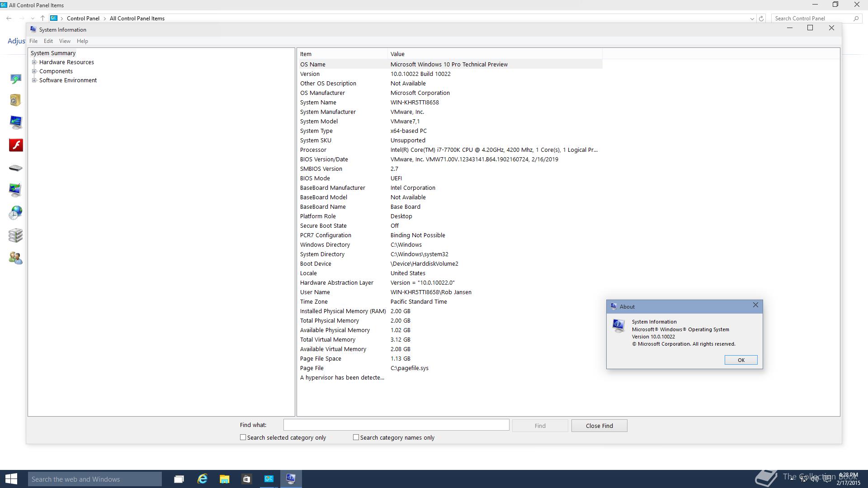868x488 pixels.
Task: Open the Action Center notifications icon
Action: point(827,479)
